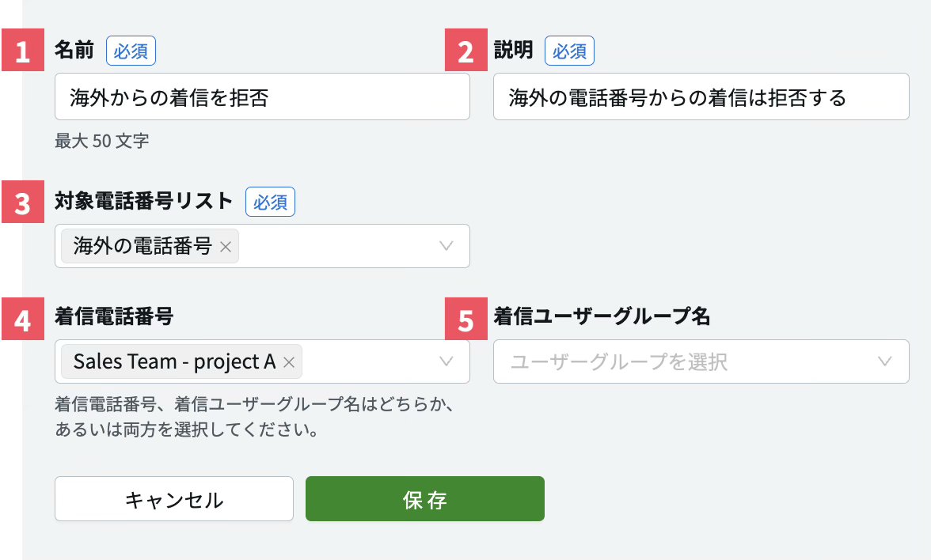Expand the 対象電話番号リスト dropdown arrow

(446, 246)
